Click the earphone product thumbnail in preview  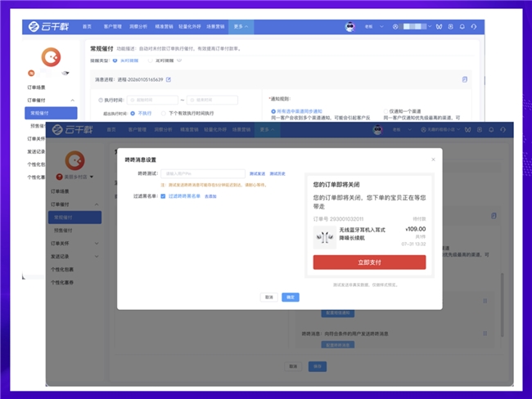coord(324,237)
